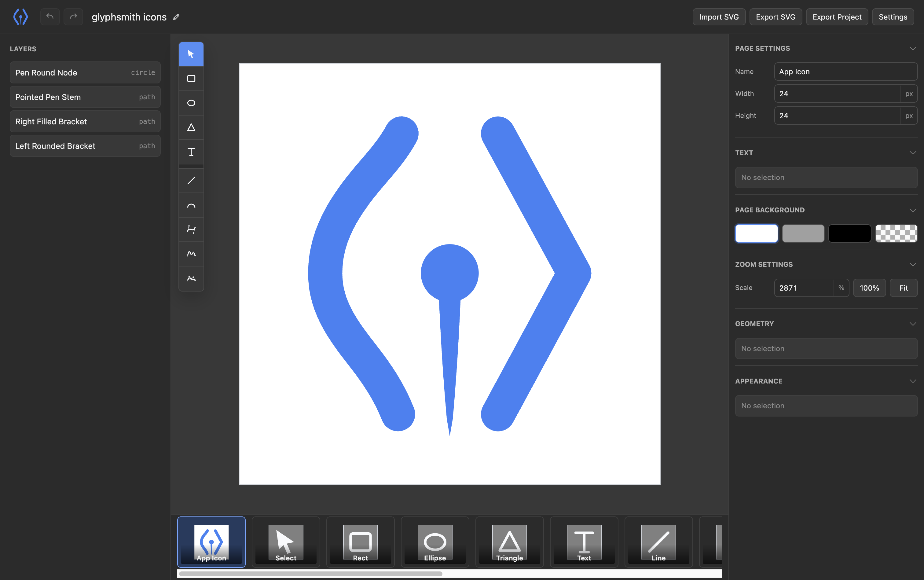Click the Fit zoom button

point(904,288)
